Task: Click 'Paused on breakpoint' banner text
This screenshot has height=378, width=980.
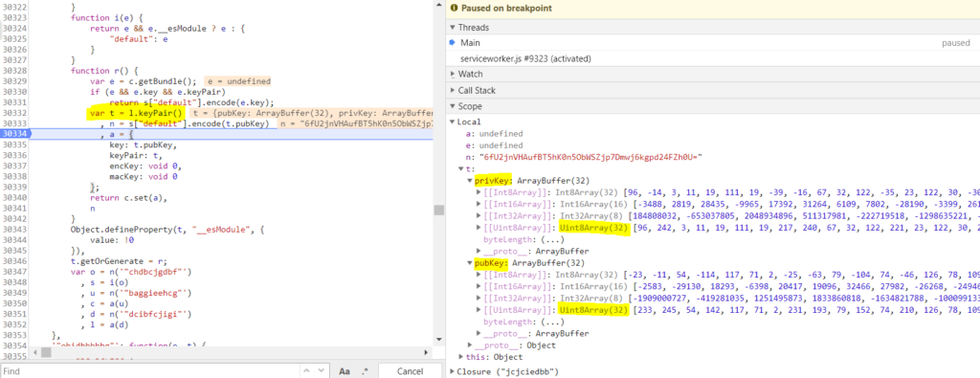Action: pyautogui.click(x=507, y=8)
